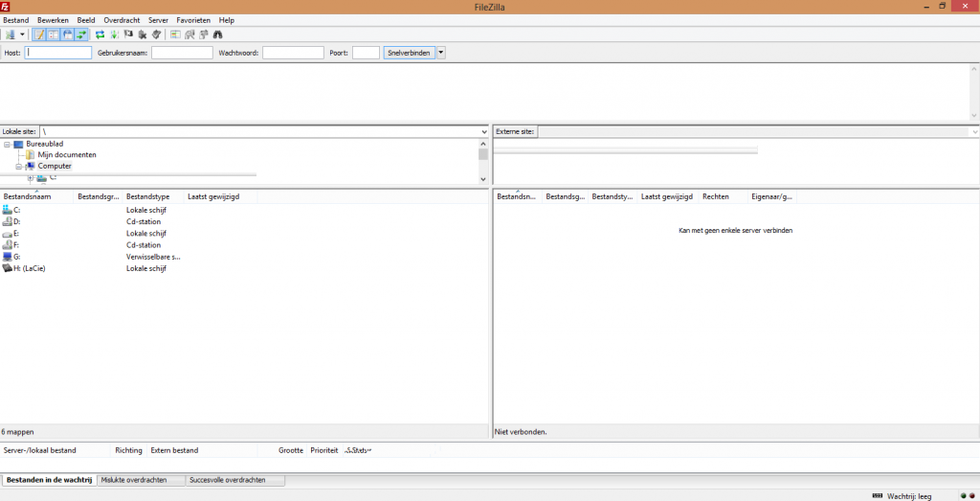Click the local tree scrollbar up arrow

coord(483,144)
